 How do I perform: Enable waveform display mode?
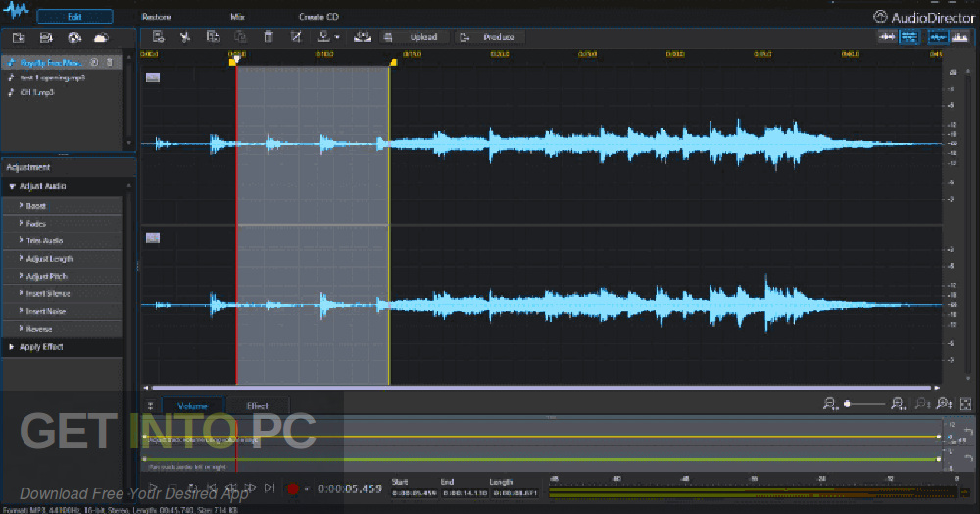click(x=938, y=37)
